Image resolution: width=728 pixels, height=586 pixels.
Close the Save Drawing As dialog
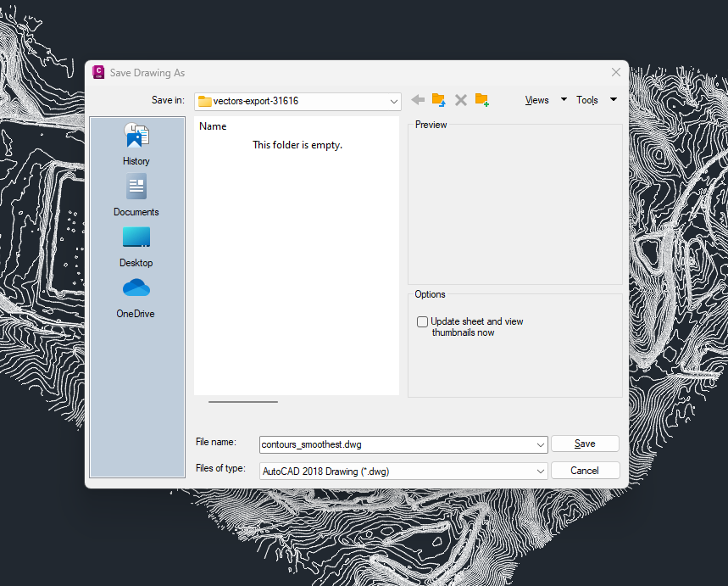(x=616, y=73)
